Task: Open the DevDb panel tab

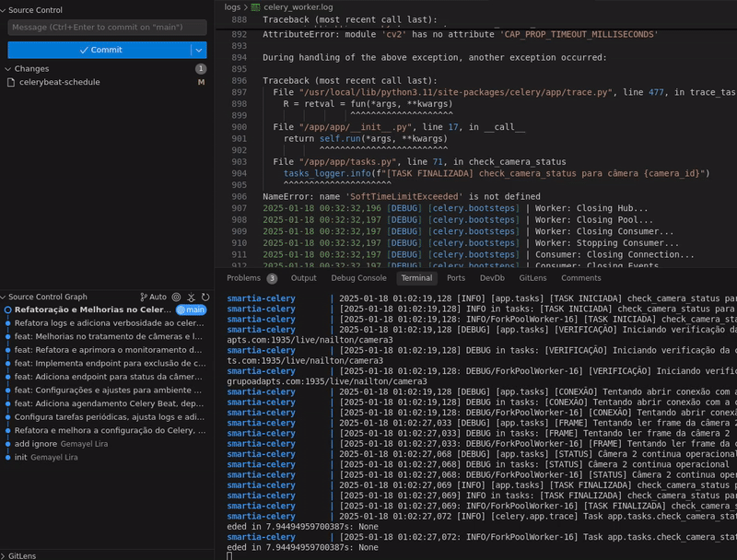Action: [492, 278]
